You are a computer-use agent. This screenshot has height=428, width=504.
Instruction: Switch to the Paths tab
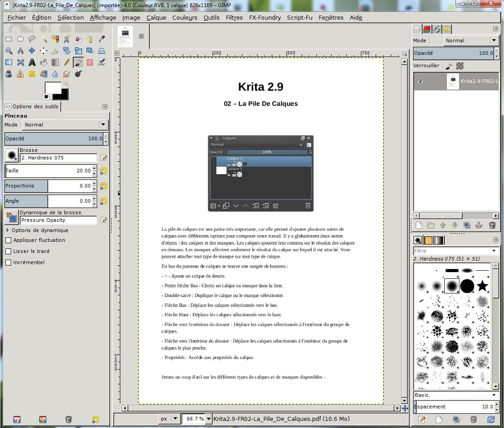pos(437,29)
